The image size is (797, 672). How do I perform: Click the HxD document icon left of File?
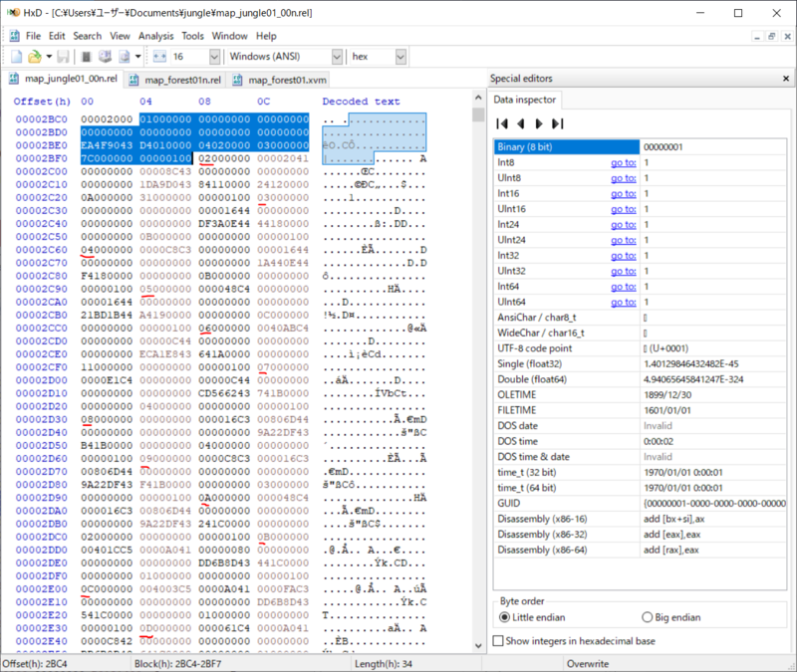[15, 36]
